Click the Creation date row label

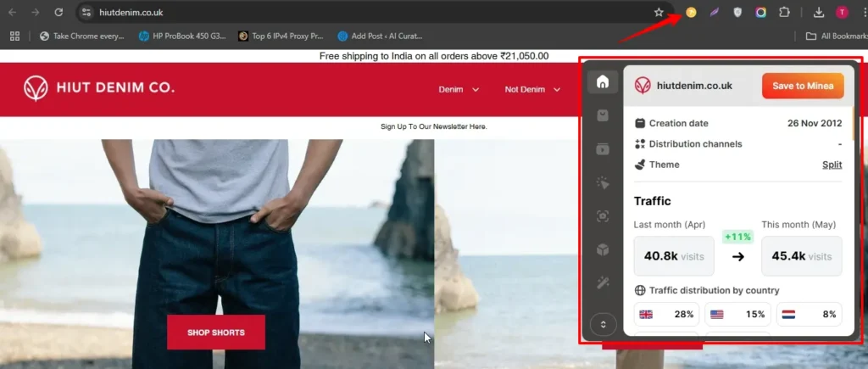coord(679,123)
